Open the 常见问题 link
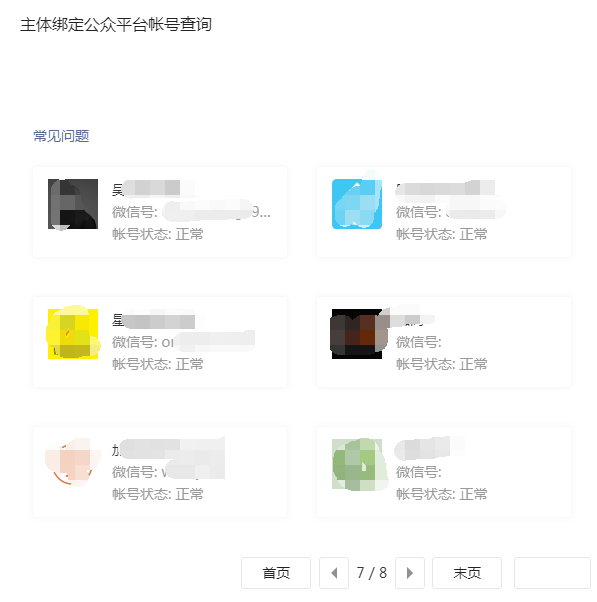Viewport: 597px width, 602px height. click(61, 136)
